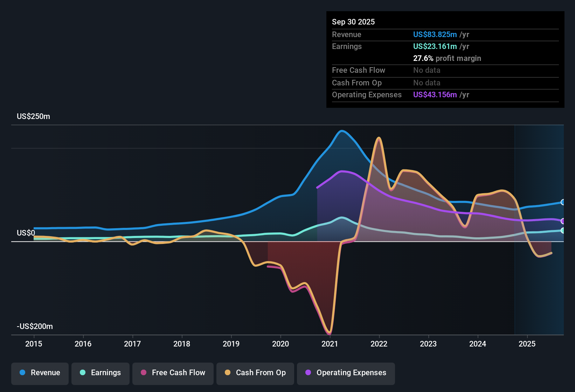Image resolution: width=575 pixels, height=392 pixels.
Task: Click the orange Cash From Op legend icon
Action: click(x=228, y=373)
